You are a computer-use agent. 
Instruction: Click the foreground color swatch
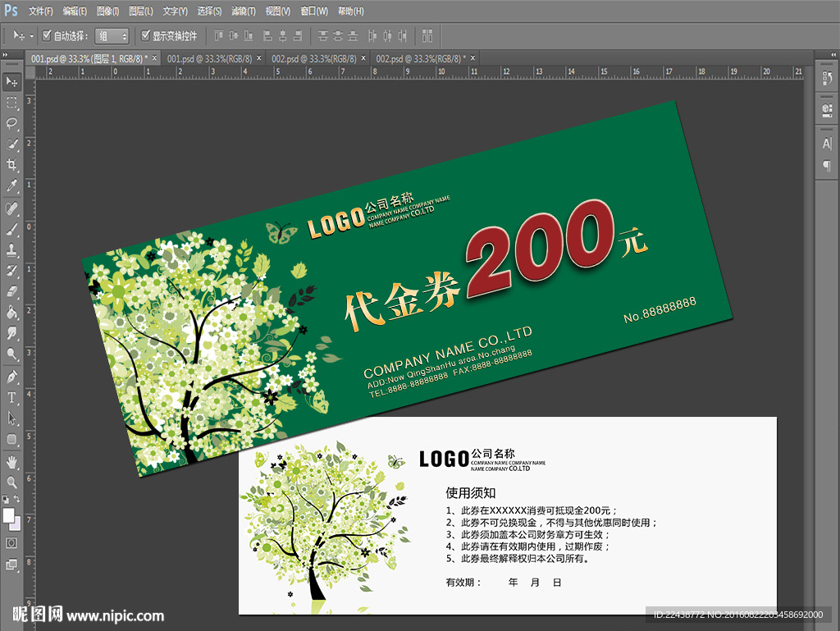pos(8,515)
